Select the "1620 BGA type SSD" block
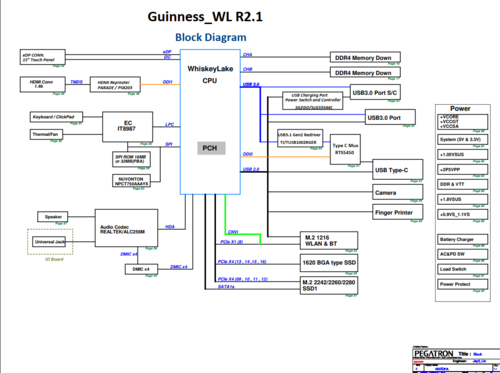Screen dimensions: 500x373 (x=329, y=263)
